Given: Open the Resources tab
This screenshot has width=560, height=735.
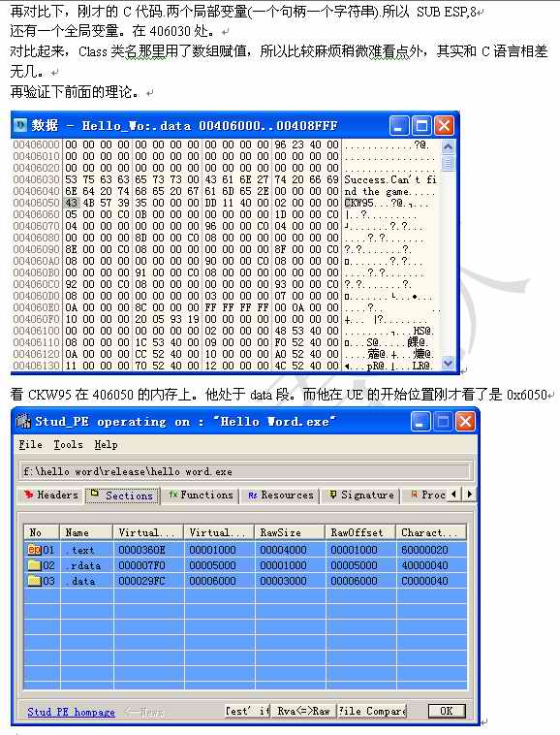Looking at the screenshot, I should pos(280,495).
